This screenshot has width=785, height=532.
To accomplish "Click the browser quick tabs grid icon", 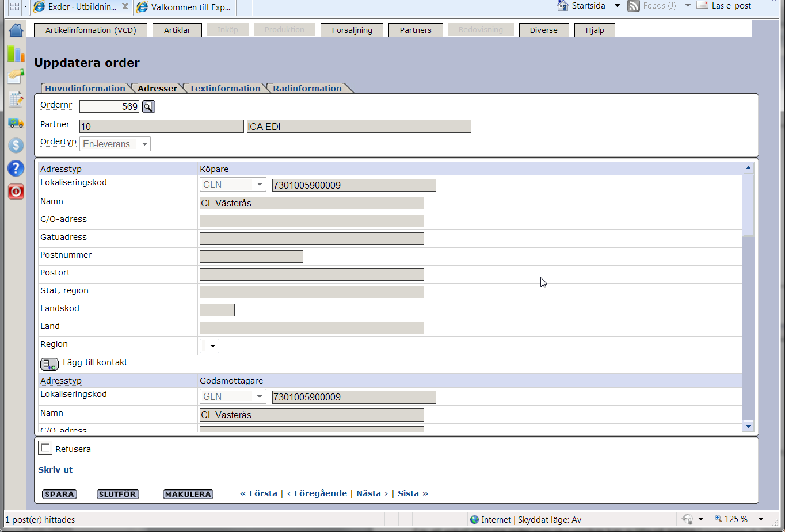I will 14,7.
